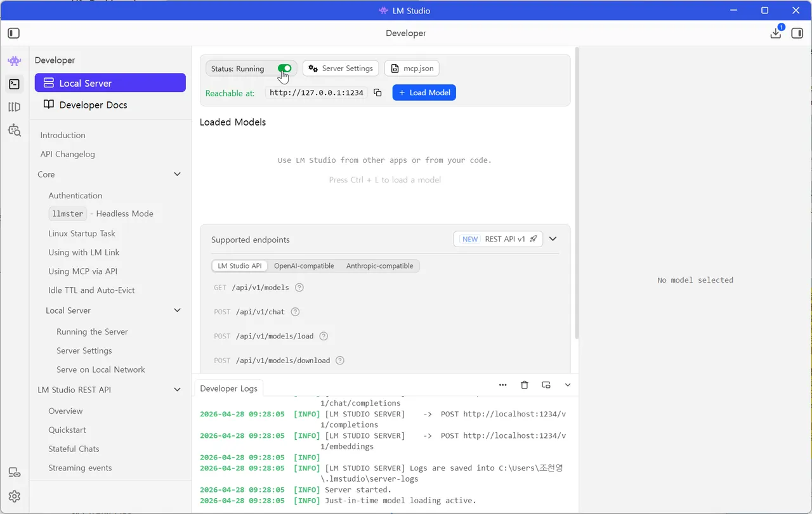This screenshot has height=514, width=812.
Task: Collapse the Developer Logs panel chevron
Action: pyautogui.click(x=568, y=385)
